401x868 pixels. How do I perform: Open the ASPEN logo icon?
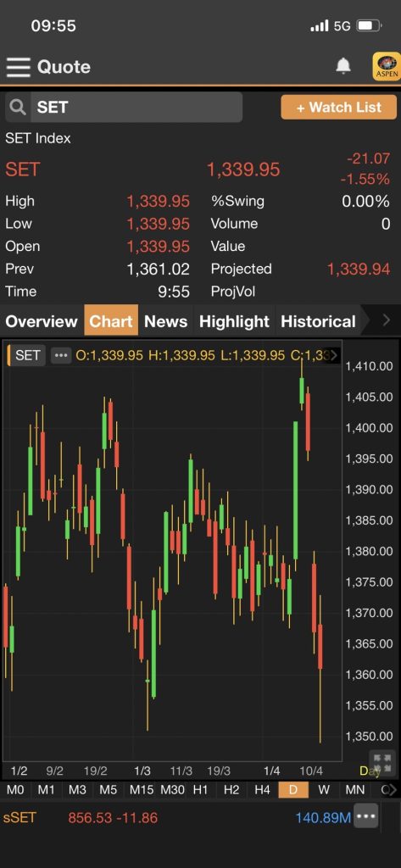coord(387,66)
